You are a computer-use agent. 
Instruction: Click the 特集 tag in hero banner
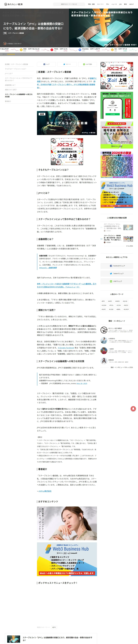5,33
